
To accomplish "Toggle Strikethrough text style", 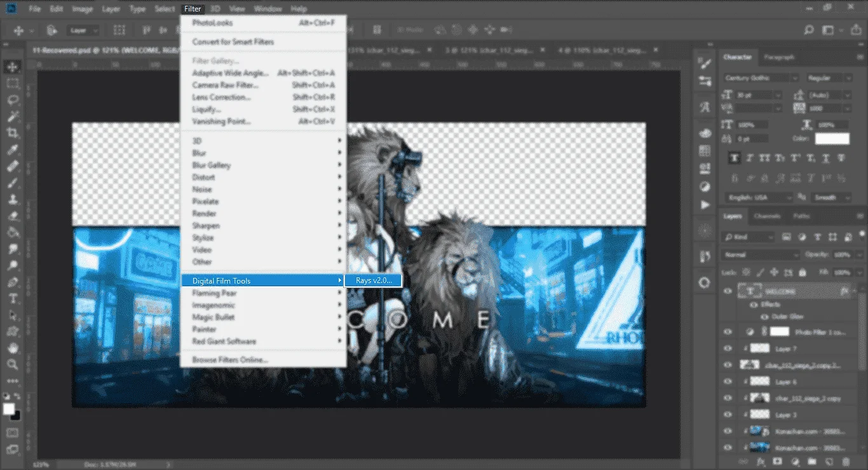I will tap(842, 158).
